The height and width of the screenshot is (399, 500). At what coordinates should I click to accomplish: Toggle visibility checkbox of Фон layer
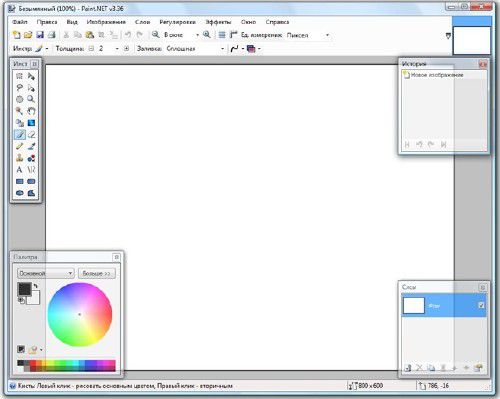[481, 305]
